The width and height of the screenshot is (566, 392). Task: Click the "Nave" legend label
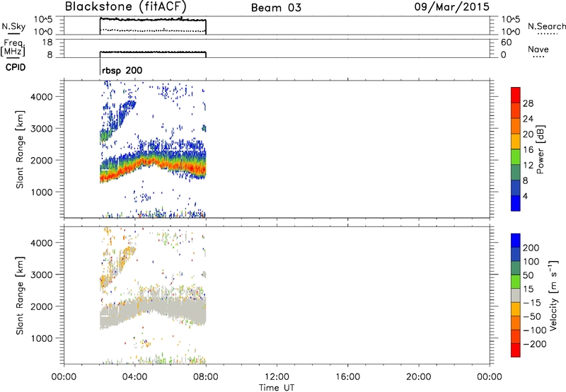[538, 49]
